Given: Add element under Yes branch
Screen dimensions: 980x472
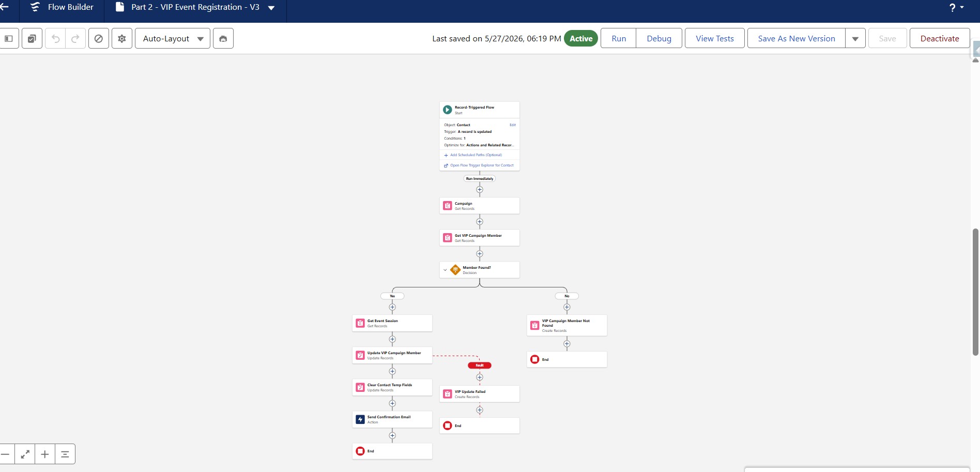Looking at the screenshot, I should coord(392,307).
